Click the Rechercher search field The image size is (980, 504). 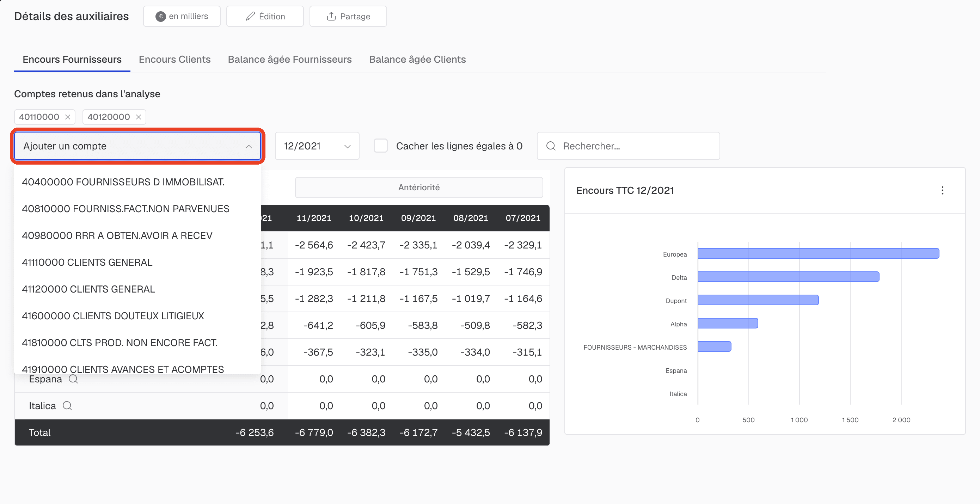[x=628, y=146]
